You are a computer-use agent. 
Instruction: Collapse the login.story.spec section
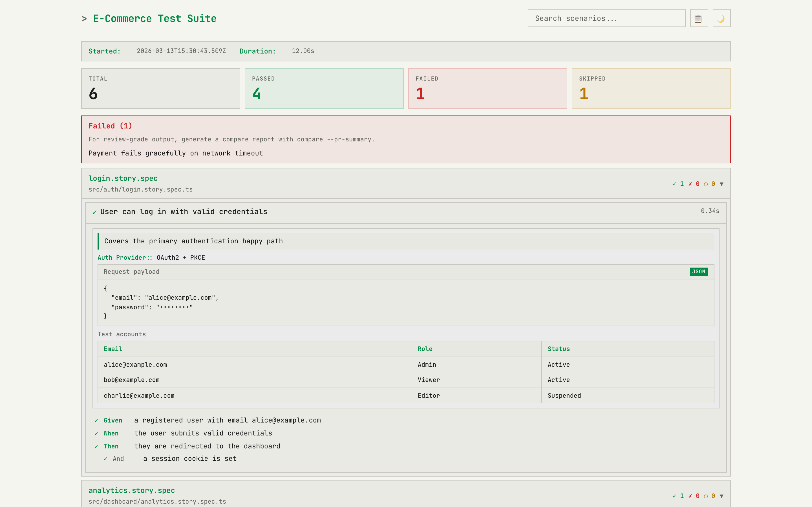[x=721, y=184]
